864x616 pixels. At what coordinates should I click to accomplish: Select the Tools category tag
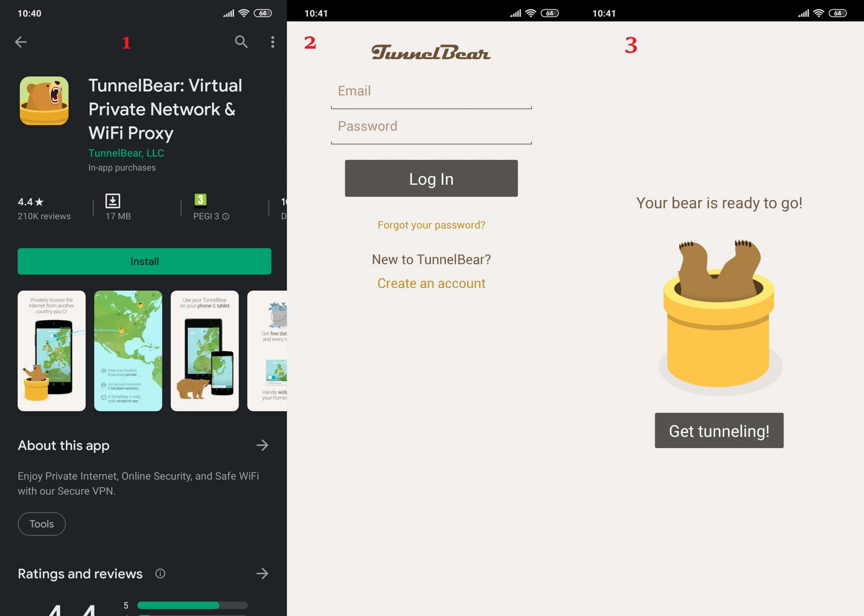click(42, 524)
